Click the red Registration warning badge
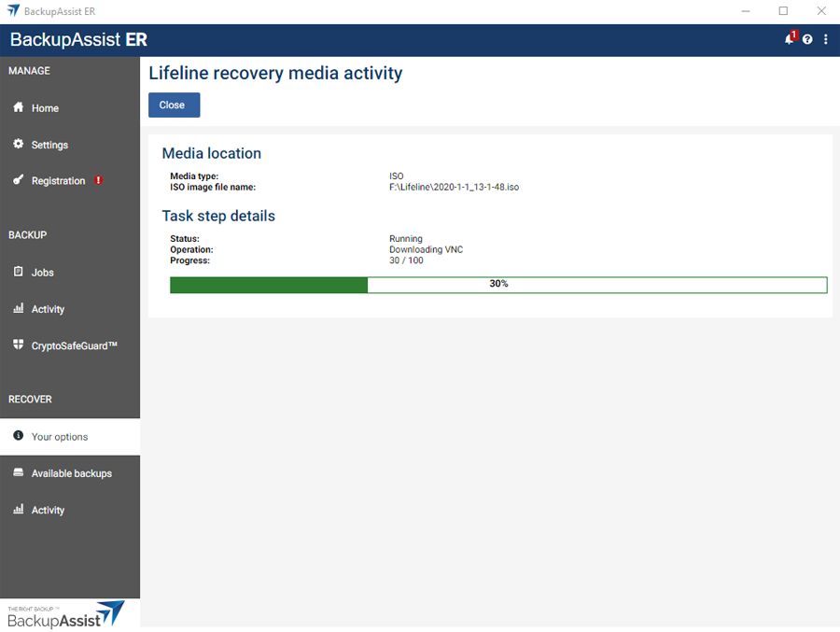This screenshot has height=632, width=840. [x=99, y=180]
